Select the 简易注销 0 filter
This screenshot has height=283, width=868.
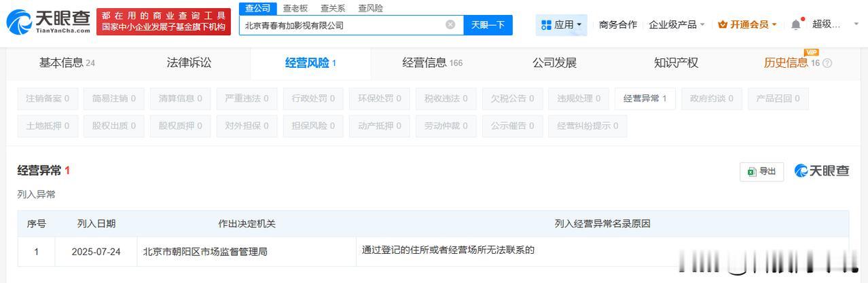114,98
